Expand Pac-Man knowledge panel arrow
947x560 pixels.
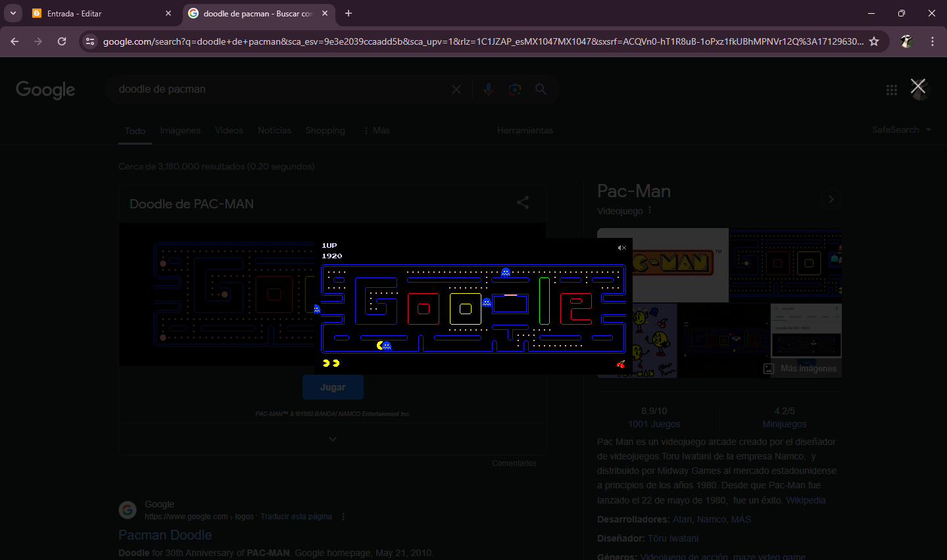click(x=831, y=199)
